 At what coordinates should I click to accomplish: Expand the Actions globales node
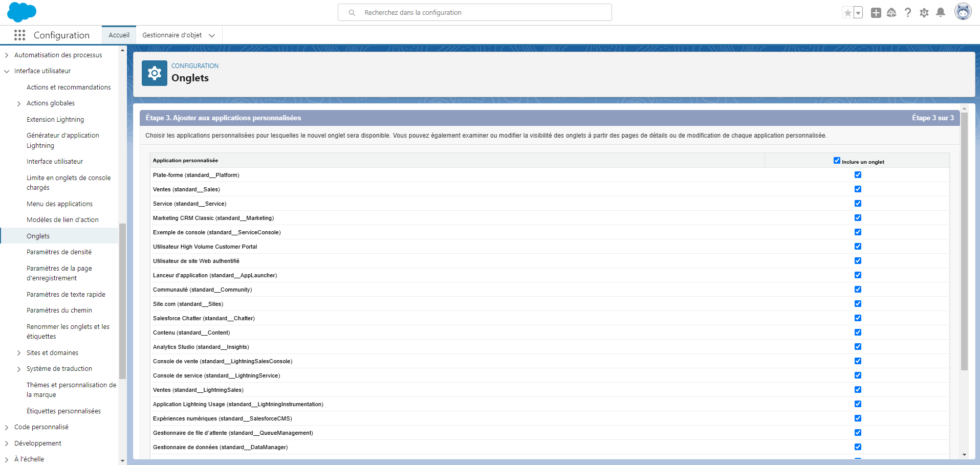click(x=19, y=103)
